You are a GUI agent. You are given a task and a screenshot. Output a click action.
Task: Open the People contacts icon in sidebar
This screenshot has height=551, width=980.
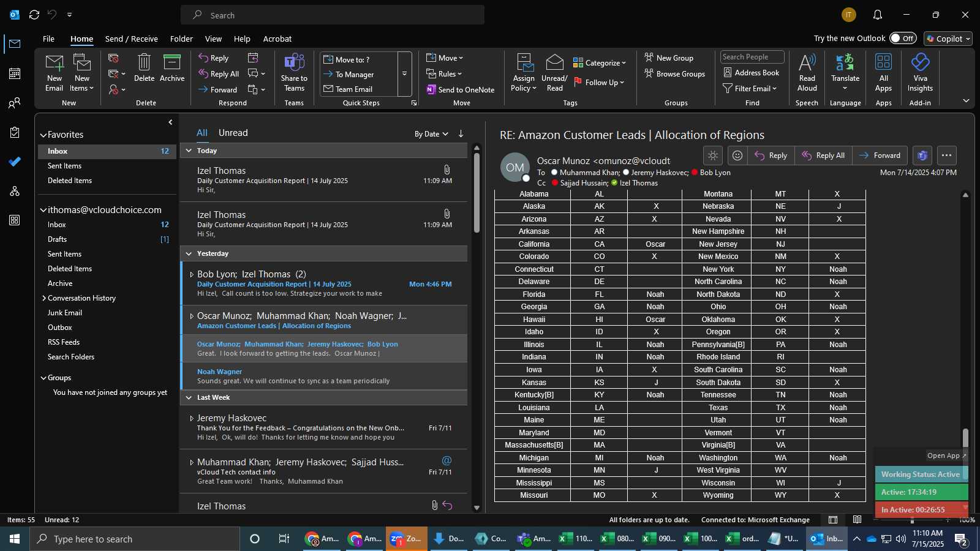point(15,103)
